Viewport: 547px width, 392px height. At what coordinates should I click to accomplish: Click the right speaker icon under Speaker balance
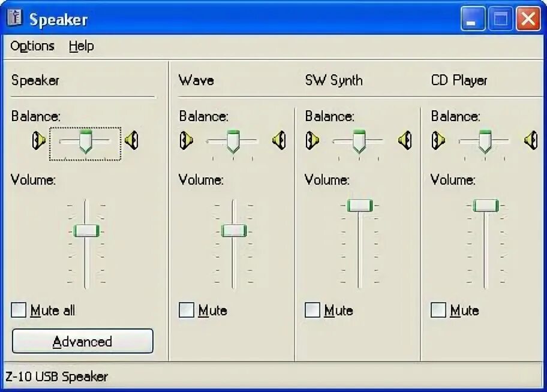pos(131,140)
